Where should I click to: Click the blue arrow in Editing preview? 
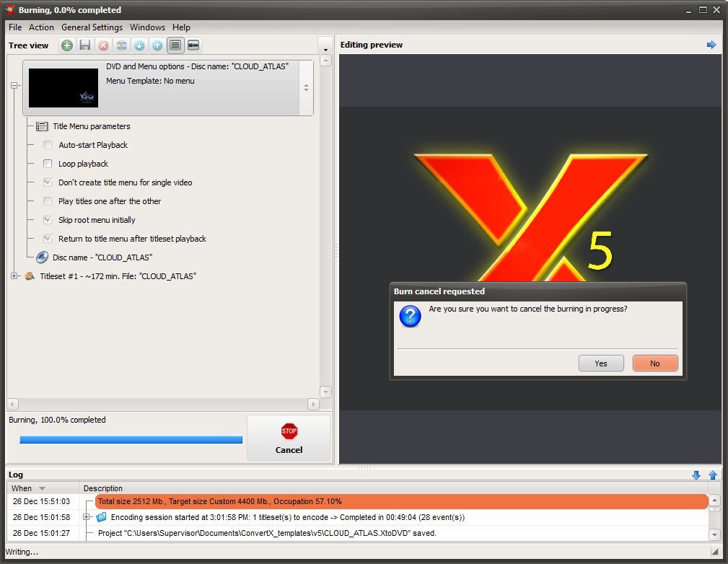[x=711, y=45]
